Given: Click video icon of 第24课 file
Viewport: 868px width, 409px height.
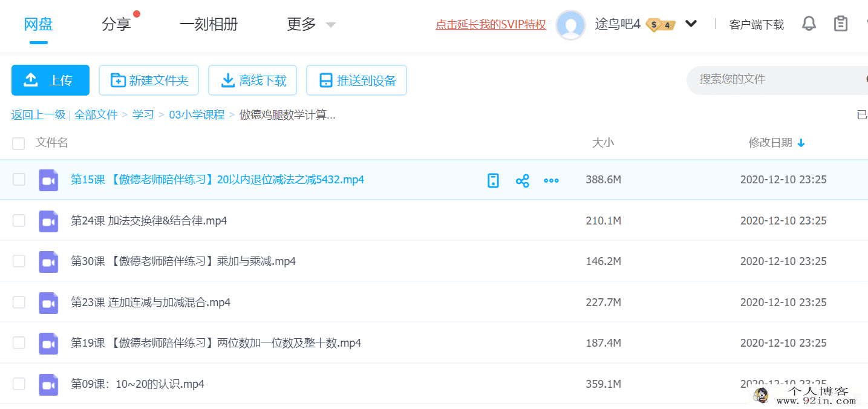Looking at the screenshot, I should [x=48, y=221].
